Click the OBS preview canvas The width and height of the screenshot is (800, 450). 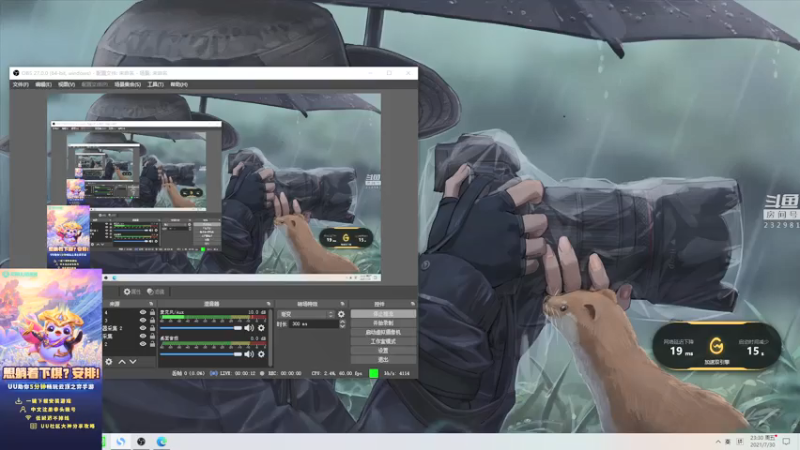tap(214, 187)
